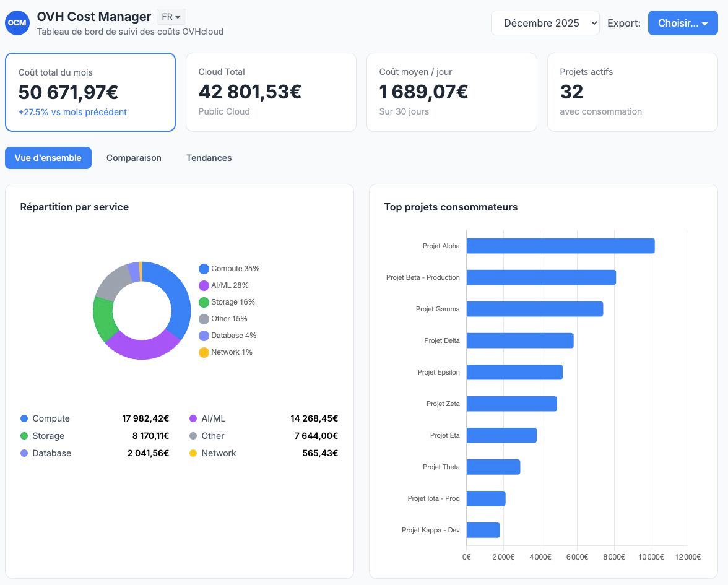Click the Other 15% legend grey dot
Screen dimensions: 728x585
204,319
